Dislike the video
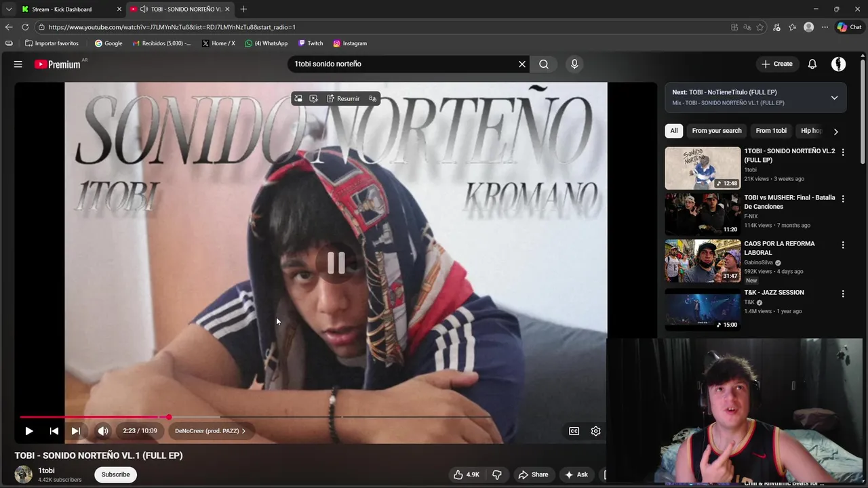 pyautogui.click(x=496, y=474)
